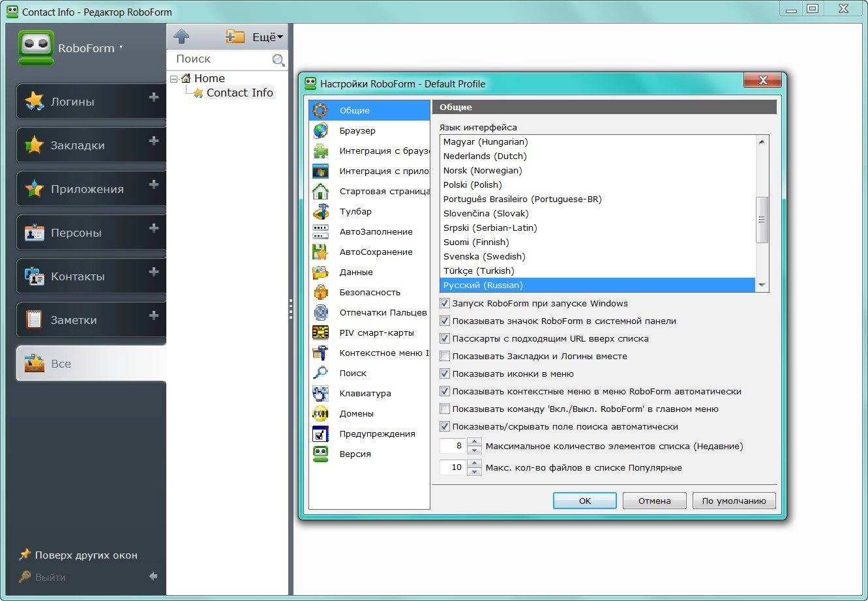Viewport: 868px width, 601px height.
Task: Open the Персоны sidebar tab
Action: (91, 233)
